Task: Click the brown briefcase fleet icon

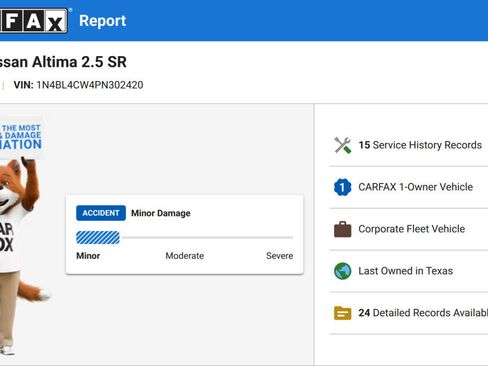Action: pos(343,229)
